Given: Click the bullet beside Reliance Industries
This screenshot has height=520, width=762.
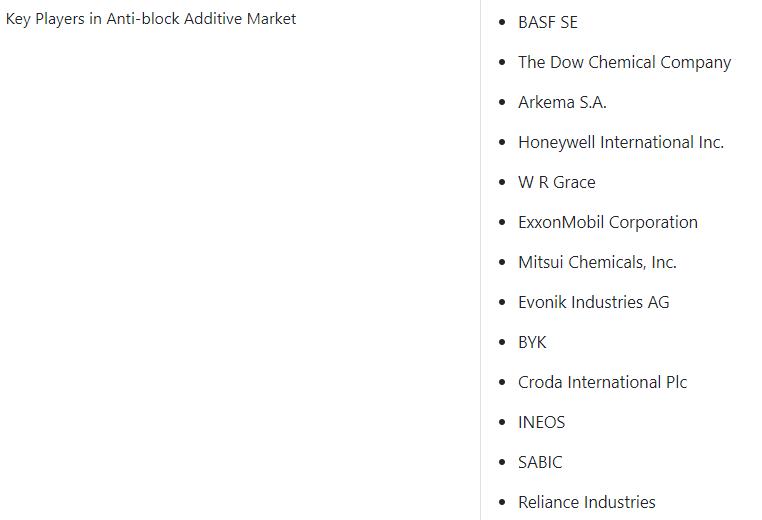Looking at the screenshot, I should (x=502, y=502).
